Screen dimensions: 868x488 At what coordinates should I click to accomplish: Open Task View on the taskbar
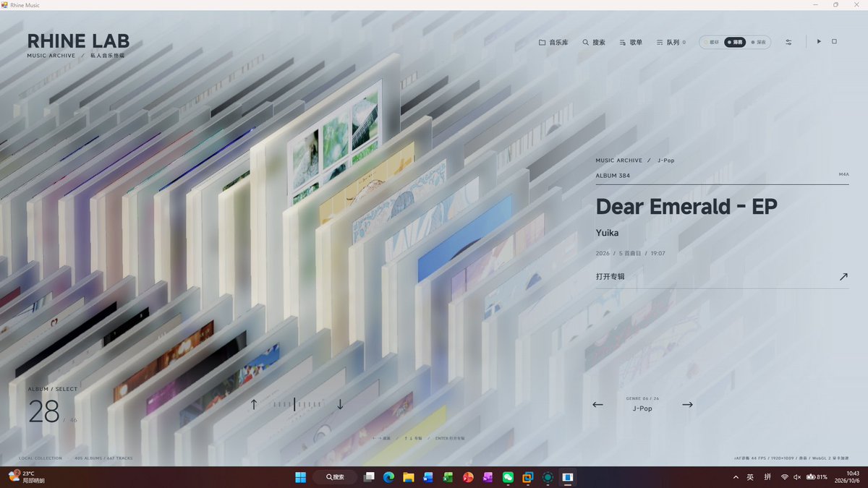(369, 477)
